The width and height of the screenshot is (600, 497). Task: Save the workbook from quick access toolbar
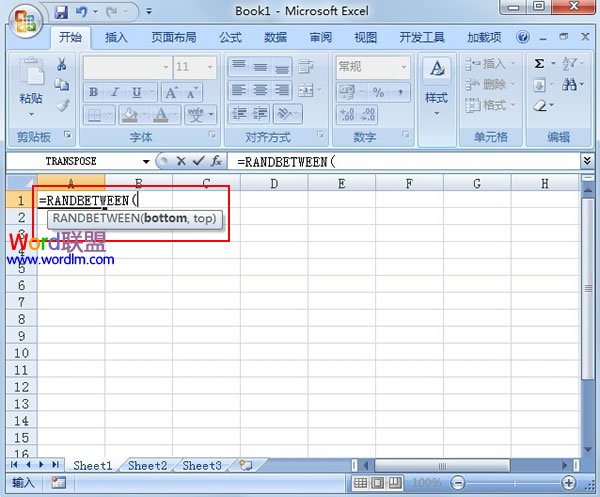61,13
